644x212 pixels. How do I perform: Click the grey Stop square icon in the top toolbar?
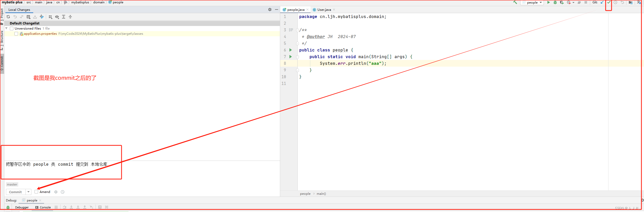[586, 2]
